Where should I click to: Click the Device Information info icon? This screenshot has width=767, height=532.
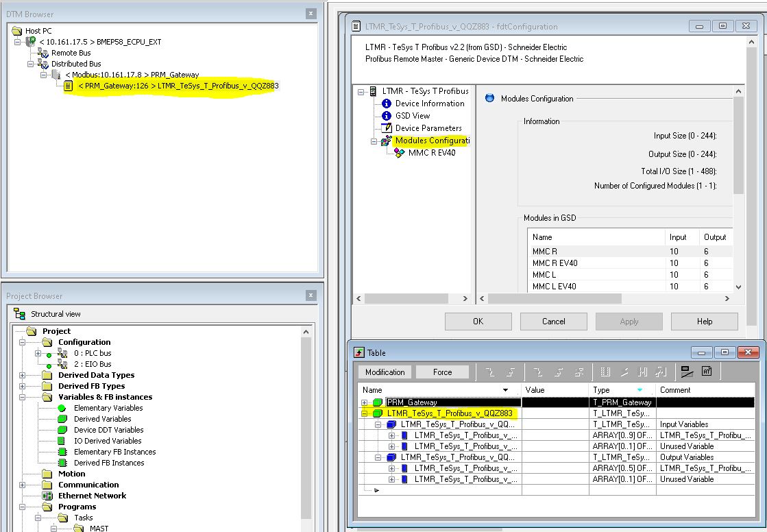tap(387, 104)
